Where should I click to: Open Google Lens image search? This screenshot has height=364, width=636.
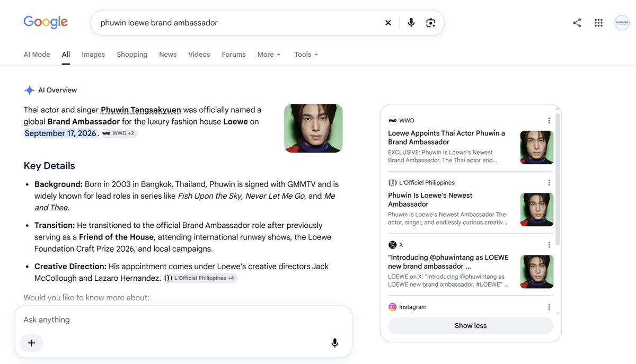[x=430, y=23]
